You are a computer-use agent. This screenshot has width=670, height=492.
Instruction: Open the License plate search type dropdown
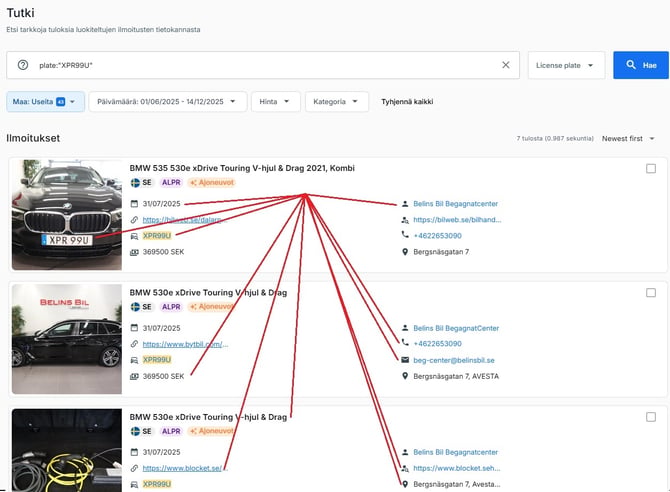[566, 65]
